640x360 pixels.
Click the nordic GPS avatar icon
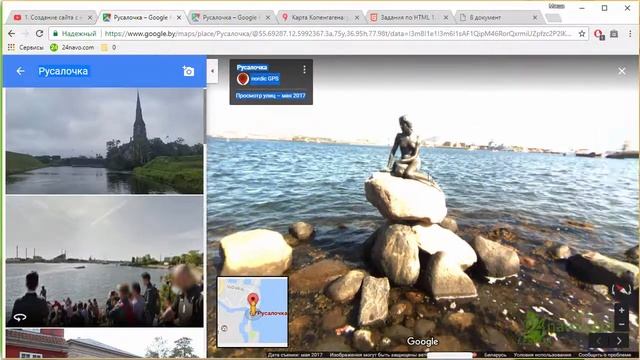pyautogui.click(x=243, y=79)
